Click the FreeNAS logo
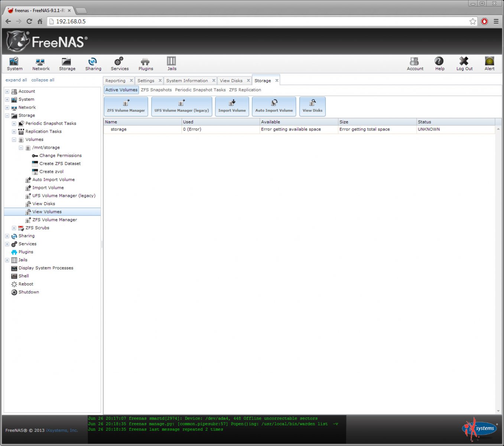Screen dimensions: 504x446 click(47, 41)
